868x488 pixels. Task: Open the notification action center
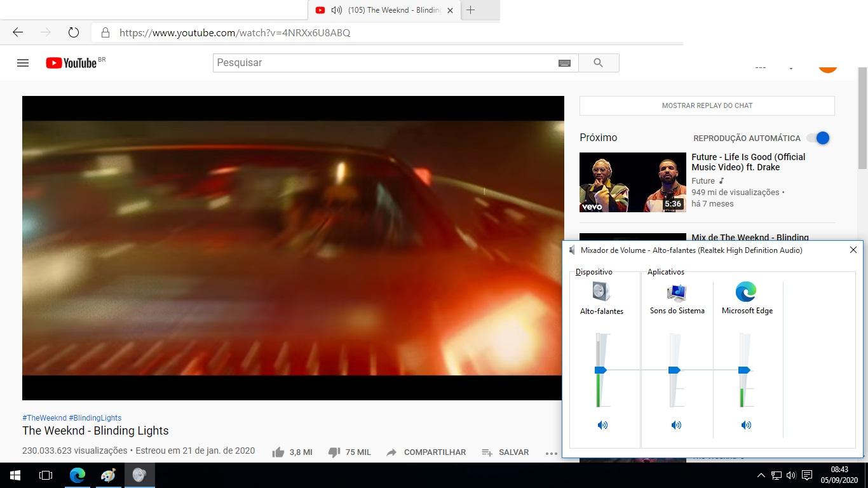807,475
